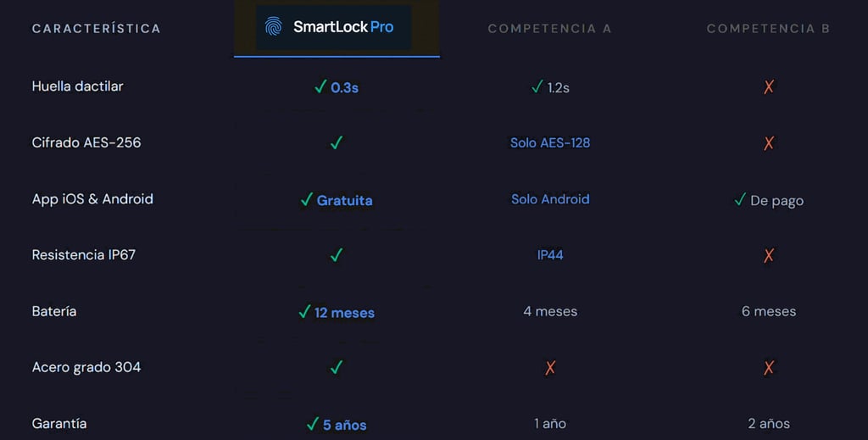This screenshot has height=440, width=868.
Task: Click the Garantía row label
Action: tap(59, 423)
